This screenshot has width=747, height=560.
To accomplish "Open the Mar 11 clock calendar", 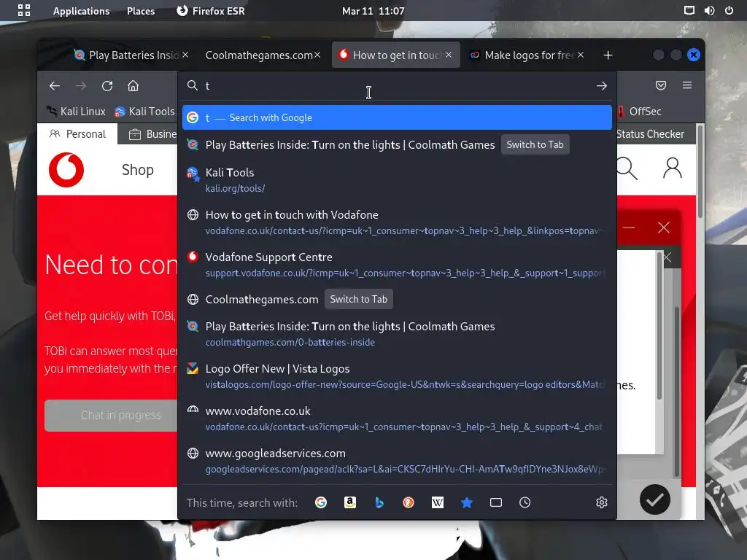I will click(373, 11).
